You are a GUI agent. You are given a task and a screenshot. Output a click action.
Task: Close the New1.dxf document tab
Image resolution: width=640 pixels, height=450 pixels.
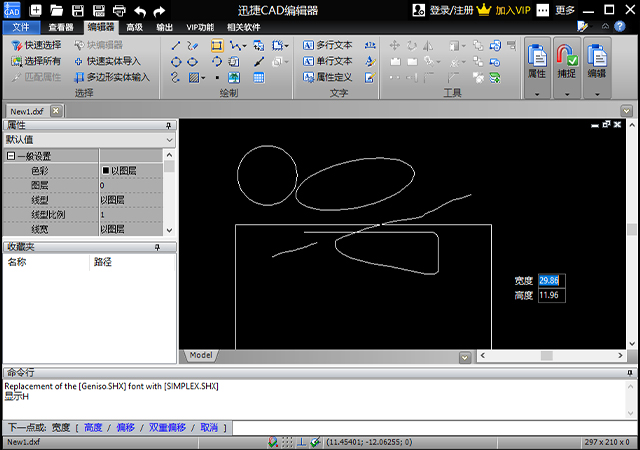click(56, 111)
